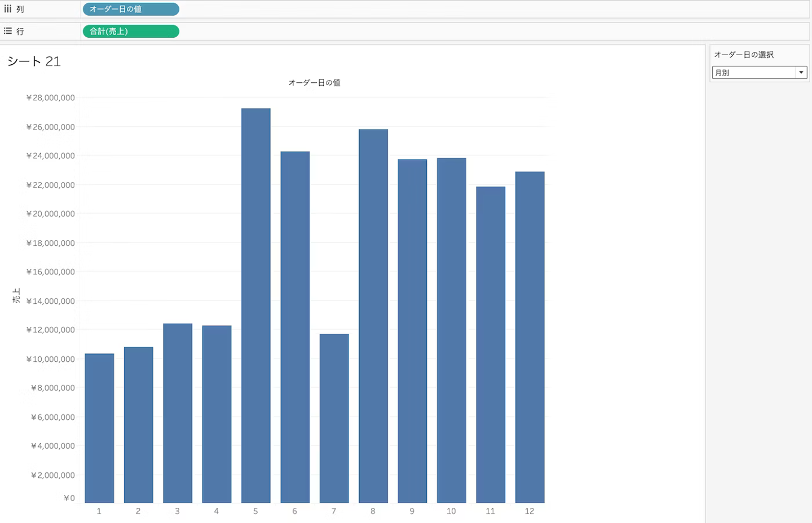The height and width of the screenshot is (523, 812).
Task: Click the ¥4,000,000 axis tick label
Action: [x=52, y=446]
